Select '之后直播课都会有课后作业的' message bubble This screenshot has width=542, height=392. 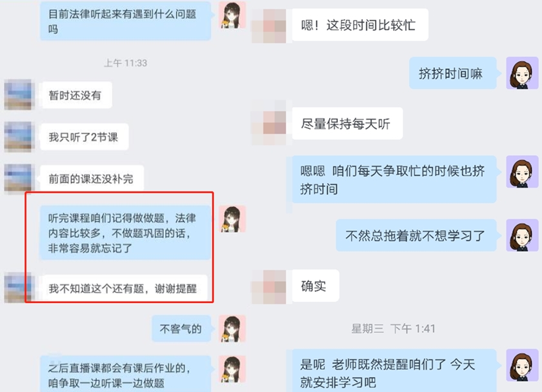pyautogui.click(x=125, y=374)
